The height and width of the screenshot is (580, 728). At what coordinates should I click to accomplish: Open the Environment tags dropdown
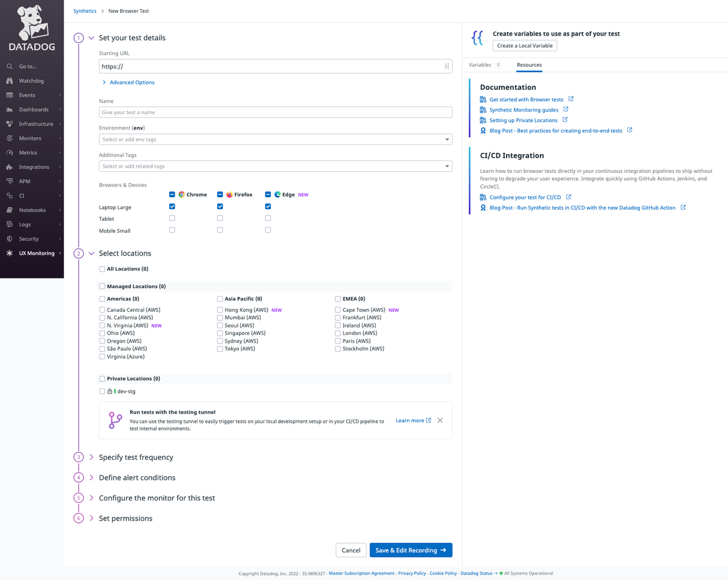[x=275, y=140]
